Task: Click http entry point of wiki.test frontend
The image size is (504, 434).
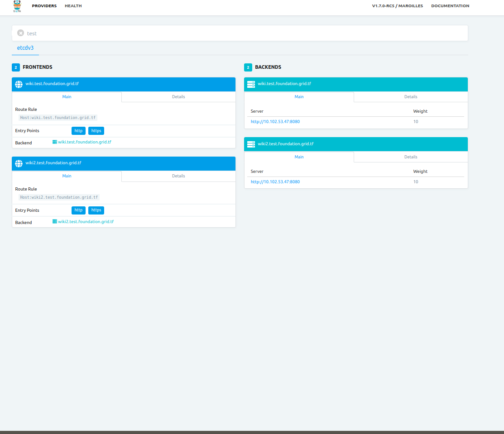Action: 78,131
